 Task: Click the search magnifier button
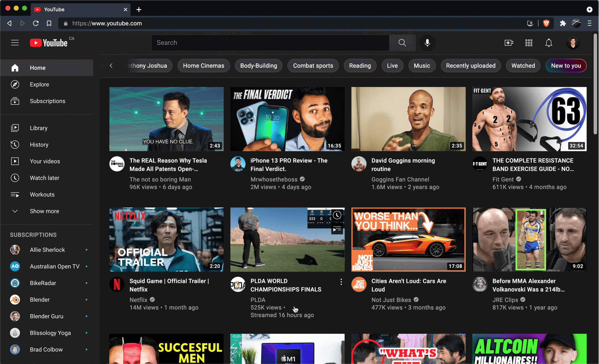coord(402,43)
